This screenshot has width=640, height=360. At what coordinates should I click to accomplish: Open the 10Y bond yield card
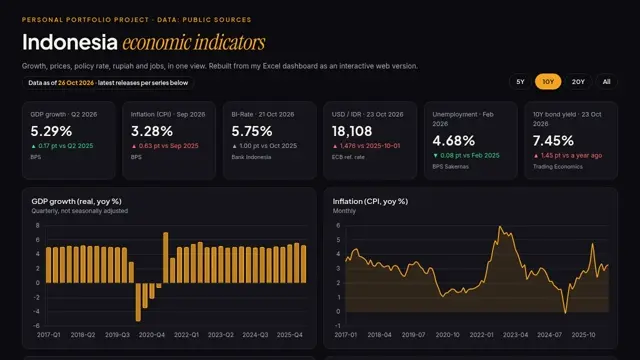tap(571, 140)
